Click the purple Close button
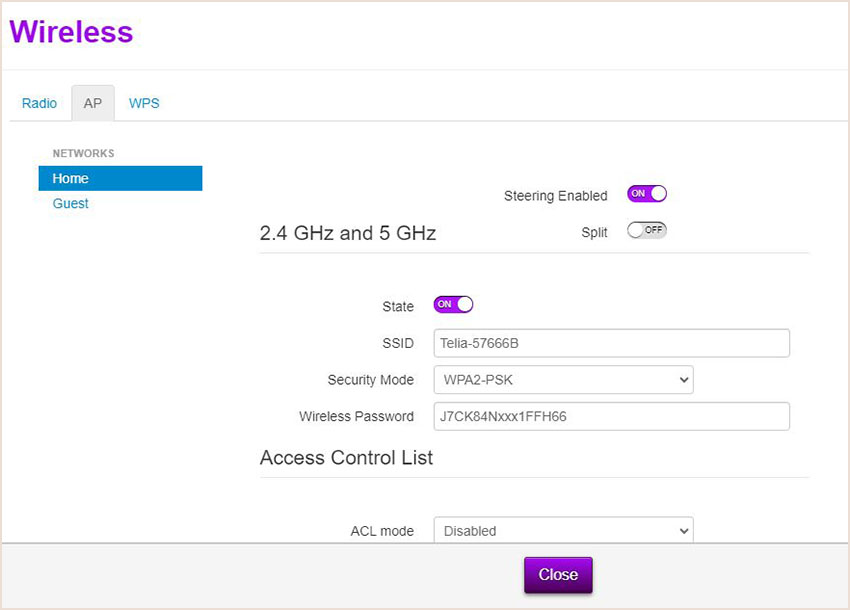The height and width of the screenshot is (610, 850). 558,575
